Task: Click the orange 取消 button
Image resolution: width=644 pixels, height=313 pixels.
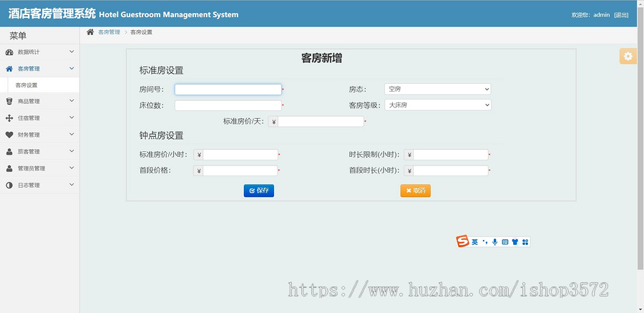Action: point(416,191)
